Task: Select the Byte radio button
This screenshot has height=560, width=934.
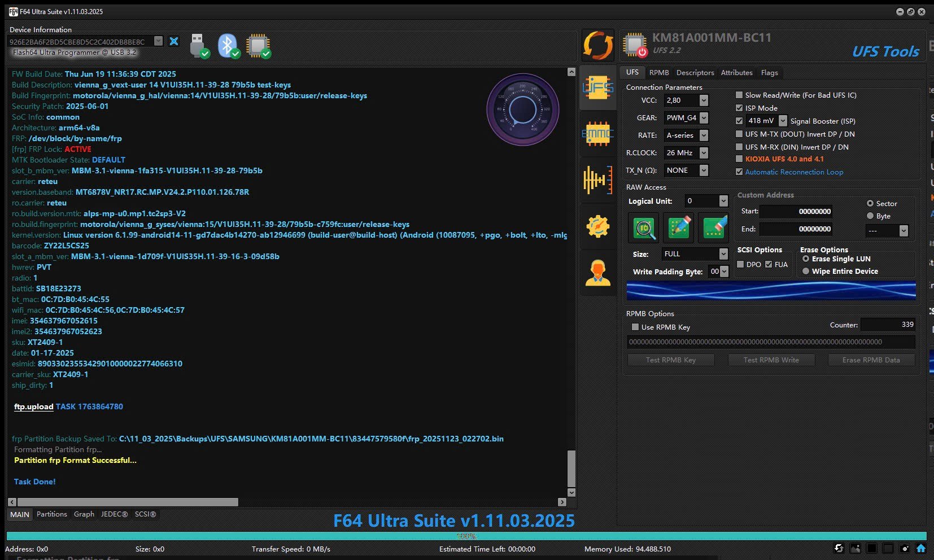Action: pos(870,216)
